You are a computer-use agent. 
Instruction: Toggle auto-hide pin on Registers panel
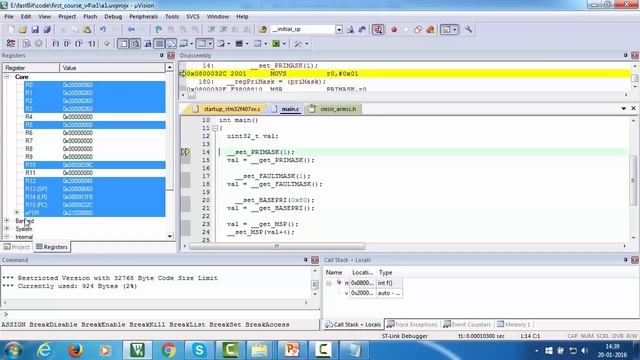coord(162,55)
